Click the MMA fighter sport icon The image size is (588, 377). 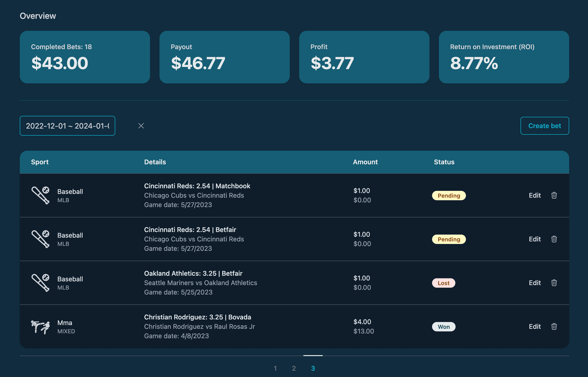click(40, 326)
